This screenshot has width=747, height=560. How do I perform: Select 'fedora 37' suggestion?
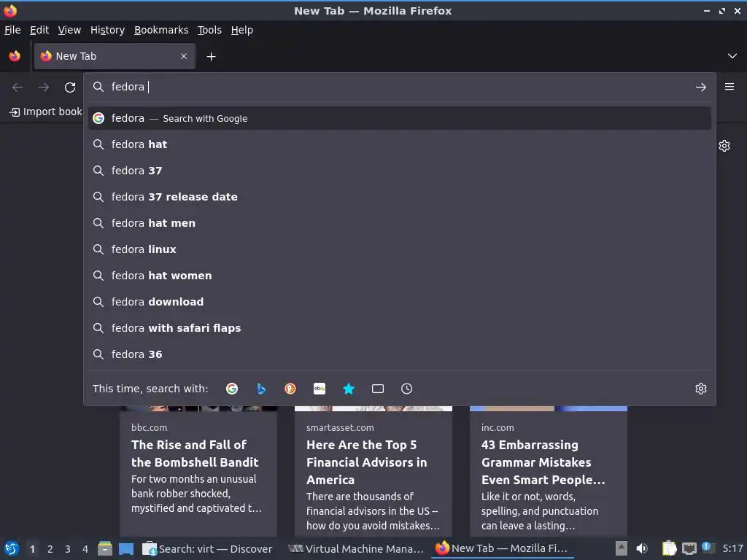click(x=399, y=171)
